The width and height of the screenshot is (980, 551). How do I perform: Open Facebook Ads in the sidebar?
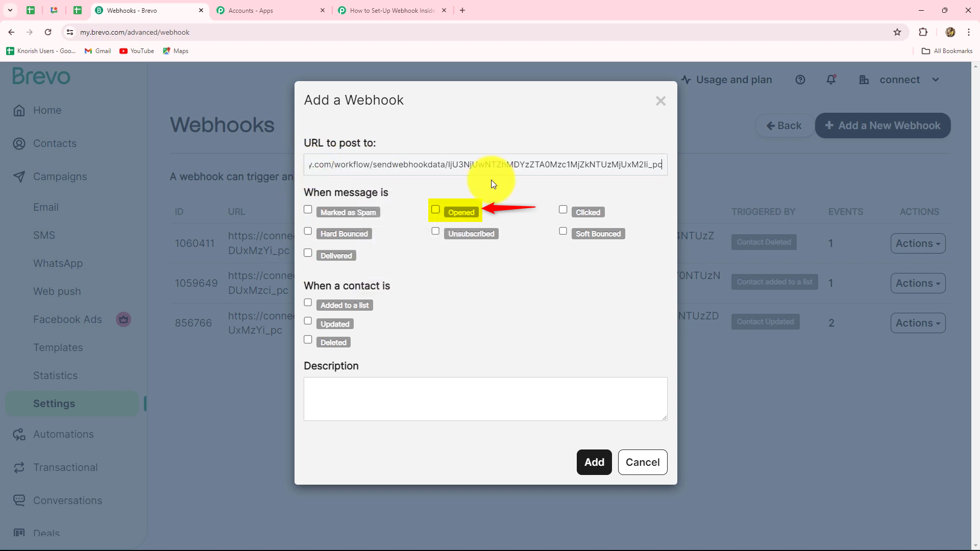(x=67, y=319)
